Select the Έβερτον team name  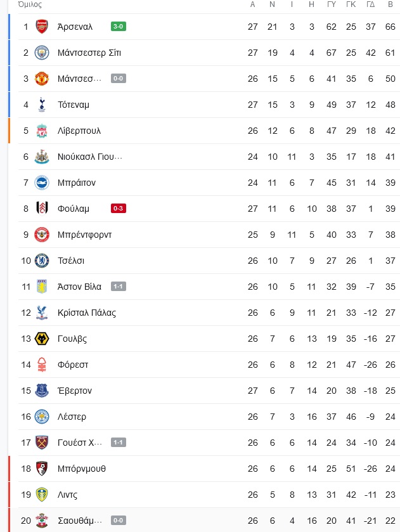pyautogui.click(x=75, y=391)
